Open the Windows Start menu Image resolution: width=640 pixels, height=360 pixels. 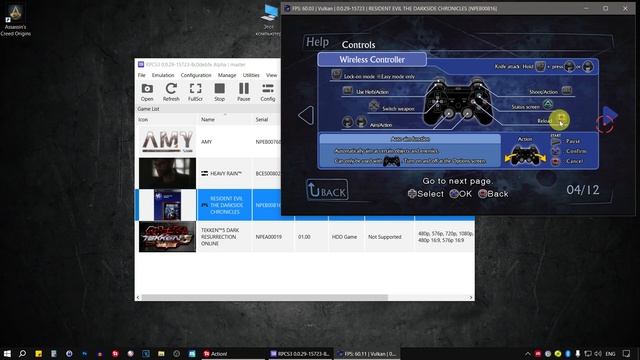(x=7, y=353)
